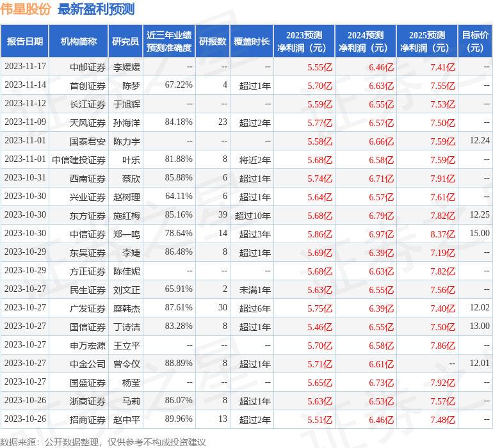Select the 研究员 column header
The width and height of the screenshot is (493, 448).
[x=125, y=41]
